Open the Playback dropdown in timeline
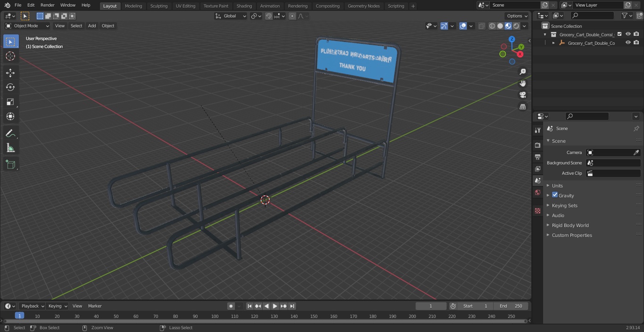Screen dimensions: 644x332 (33, 306)
